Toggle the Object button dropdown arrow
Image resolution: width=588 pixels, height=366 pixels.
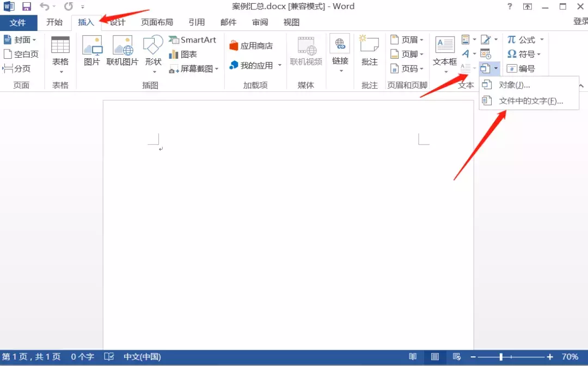click(496, 69)
